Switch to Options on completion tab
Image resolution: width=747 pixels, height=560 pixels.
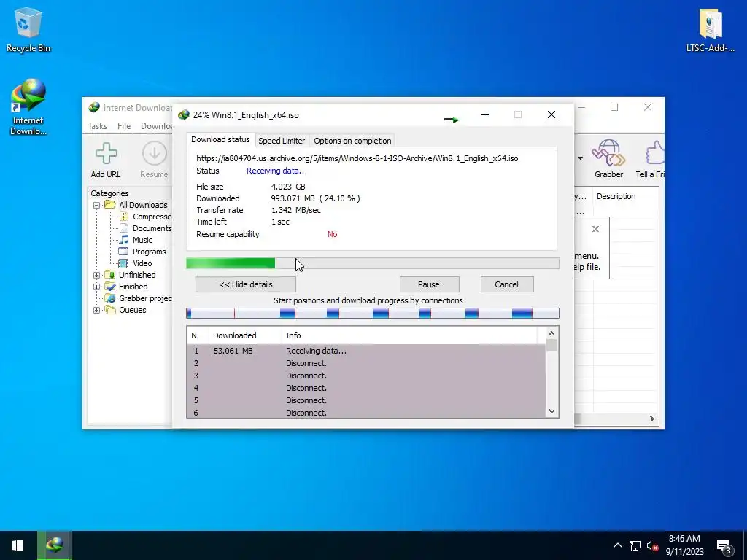352,141
